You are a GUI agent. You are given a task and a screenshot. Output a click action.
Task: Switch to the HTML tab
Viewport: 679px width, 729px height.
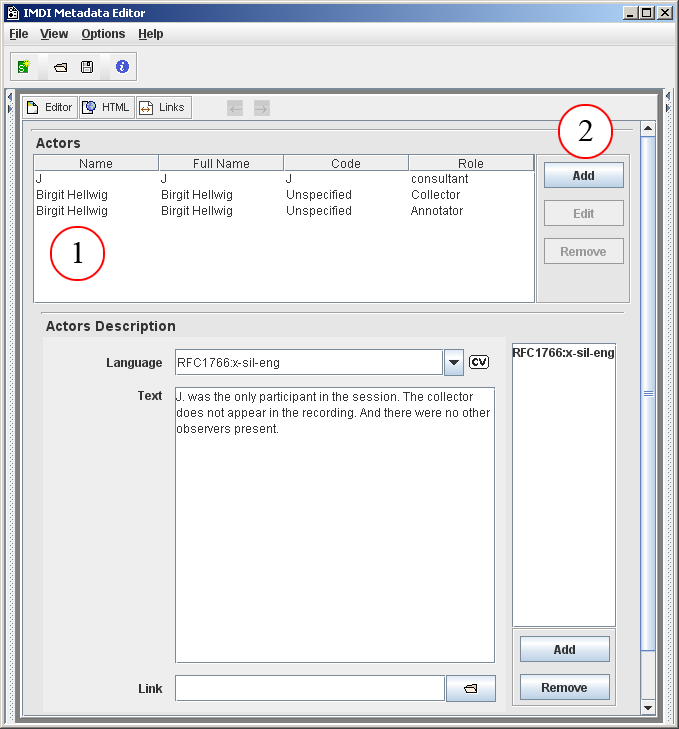click(107, 107)
